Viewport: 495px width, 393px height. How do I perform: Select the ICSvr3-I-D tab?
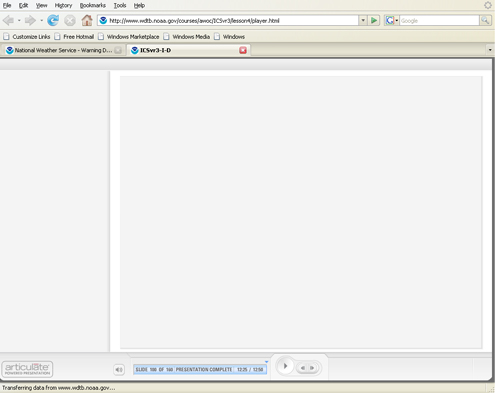click(x=189, y=50)
